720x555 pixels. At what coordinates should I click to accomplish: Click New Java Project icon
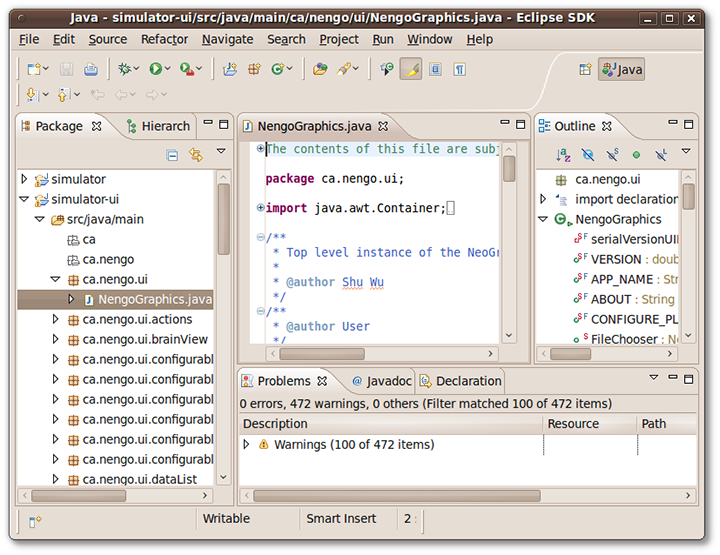[230, 69]
